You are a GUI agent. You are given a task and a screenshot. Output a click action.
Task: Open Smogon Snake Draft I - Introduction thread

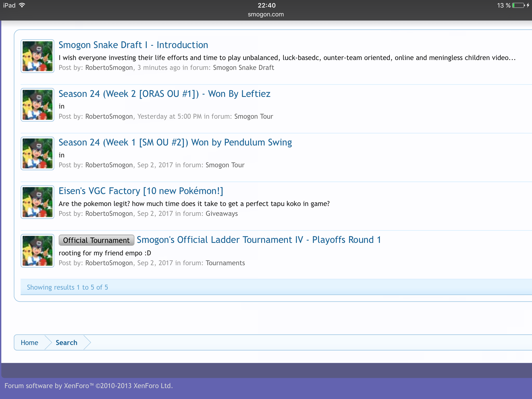tap(133, 45)
